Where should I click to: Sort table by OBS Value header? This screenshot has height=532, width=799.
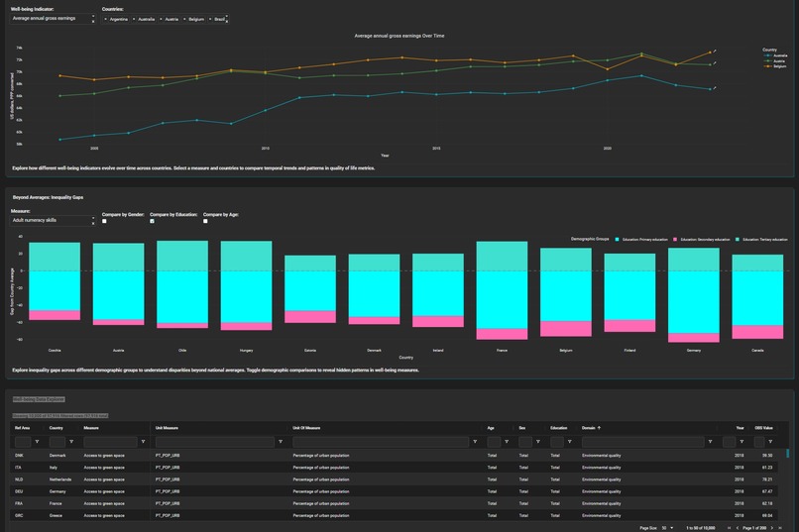click(x=764, y=428)
